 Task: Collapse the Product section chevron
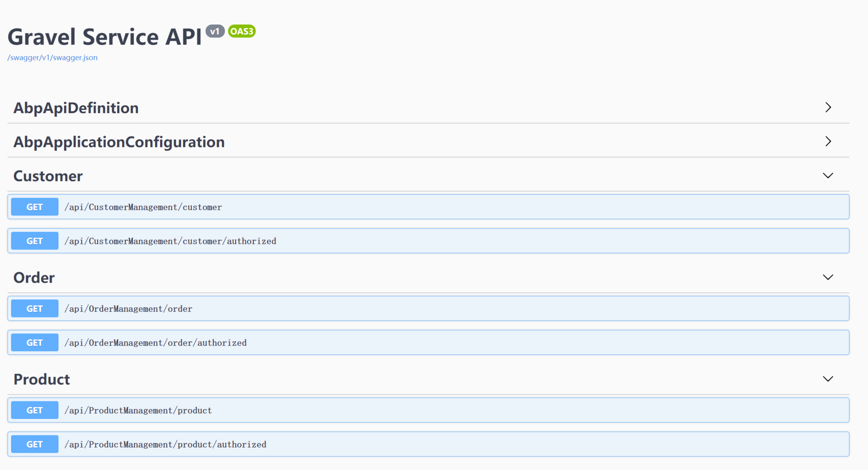pos(828,379)
